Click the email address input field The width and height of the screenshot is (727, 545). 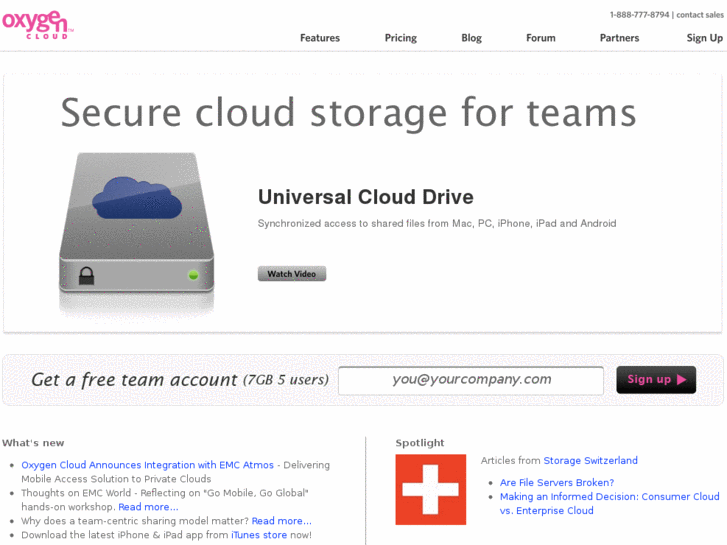coord(471,380)
